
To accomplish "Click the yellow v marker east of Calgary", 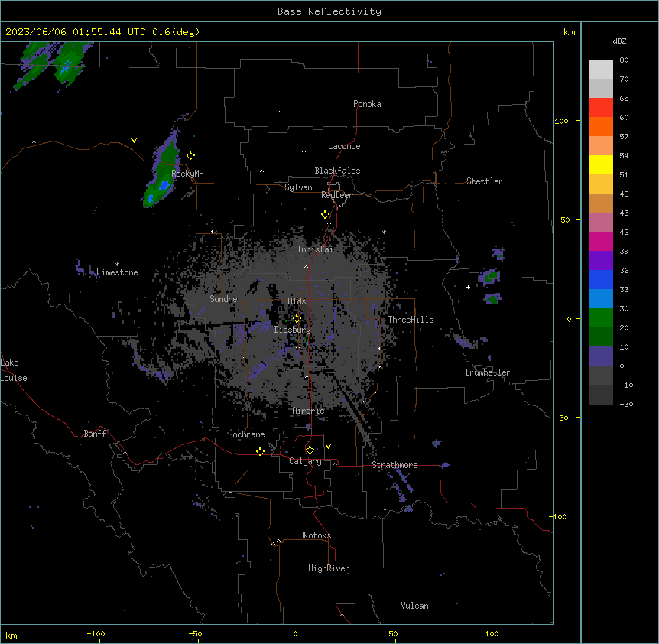I will (328, 447).
